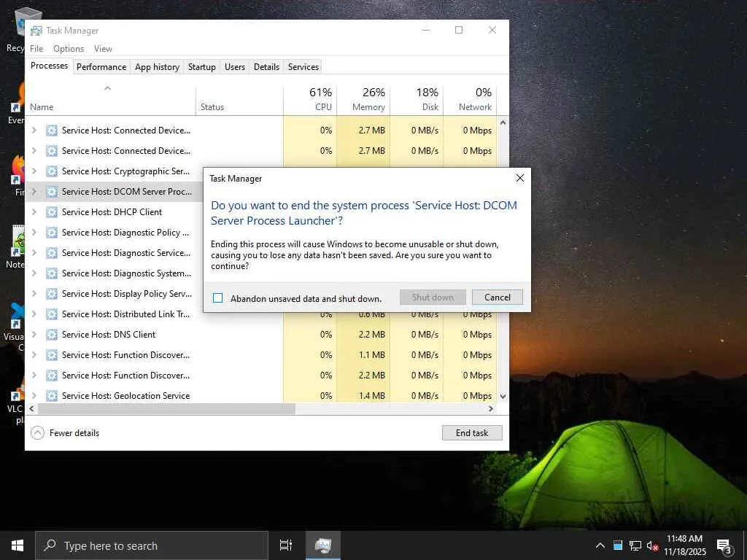Screen dimensions: 747x560
Task: Open the notification center icon
Action: 724,545
